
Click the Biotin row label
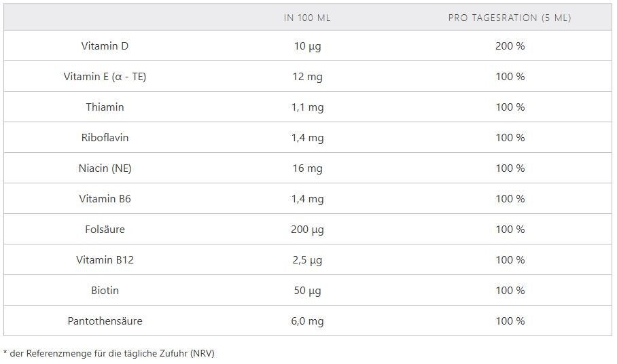coord(105,291)
